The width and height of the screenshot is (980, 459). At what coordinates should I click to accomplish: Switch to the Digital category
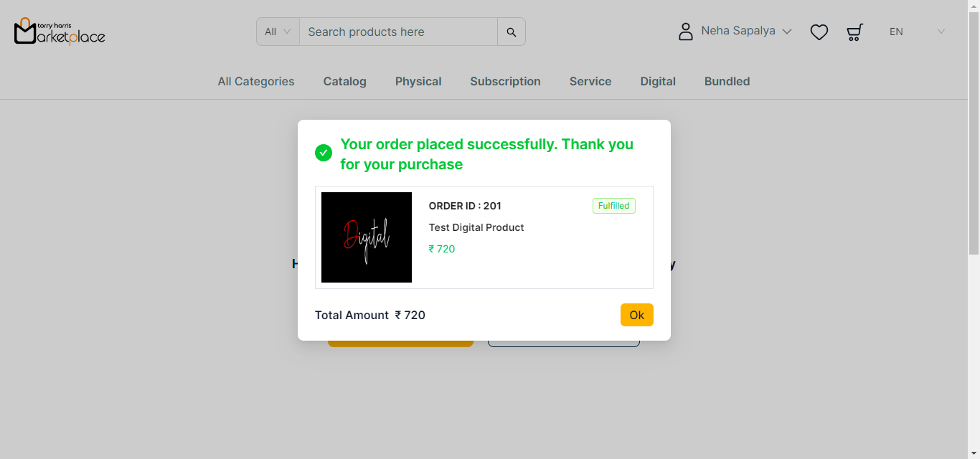(658, 82)
